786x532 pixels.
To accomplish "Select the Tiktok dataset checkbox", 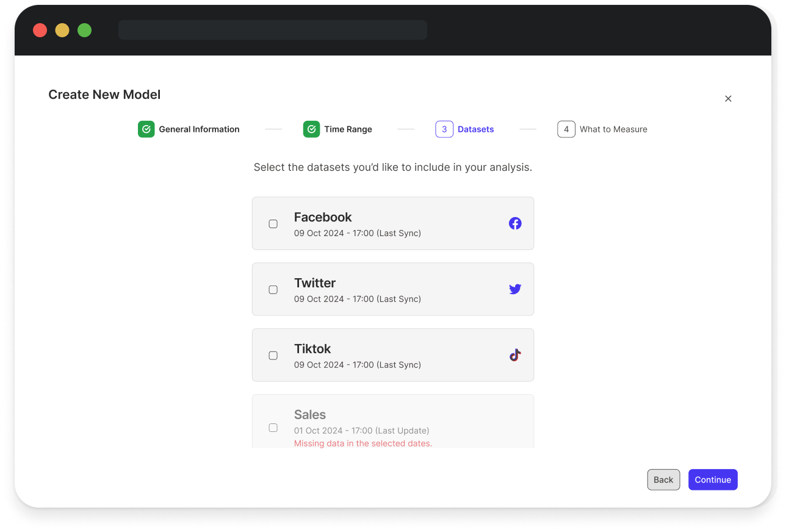I will [x=273, y=355].
